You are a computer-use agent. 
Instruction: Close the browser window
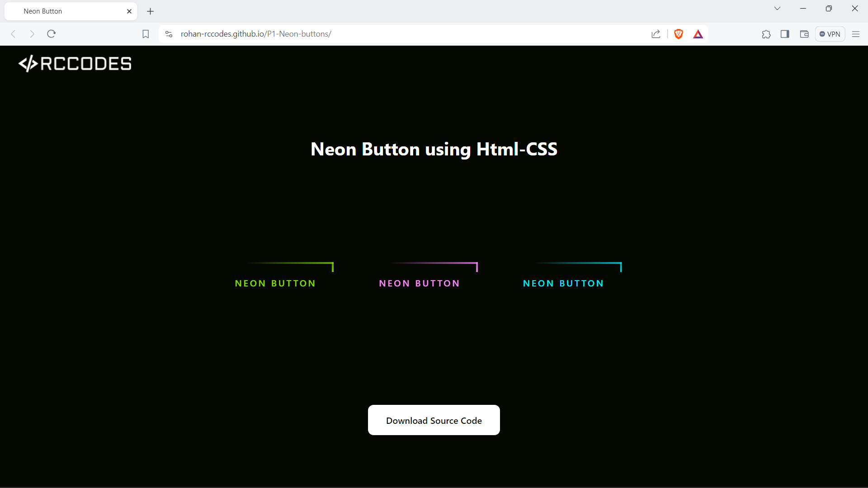855,9
